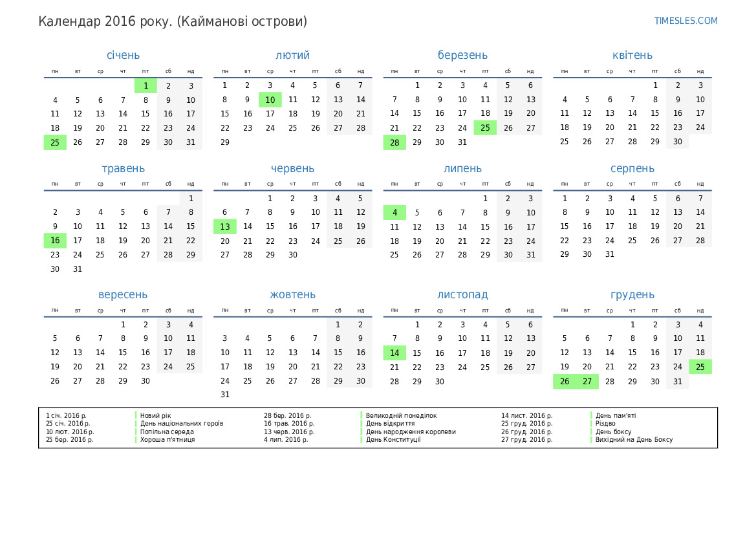Screen dimensions: 756x535
Task: Select highlighted 27 in грудень
Action: 587,381
